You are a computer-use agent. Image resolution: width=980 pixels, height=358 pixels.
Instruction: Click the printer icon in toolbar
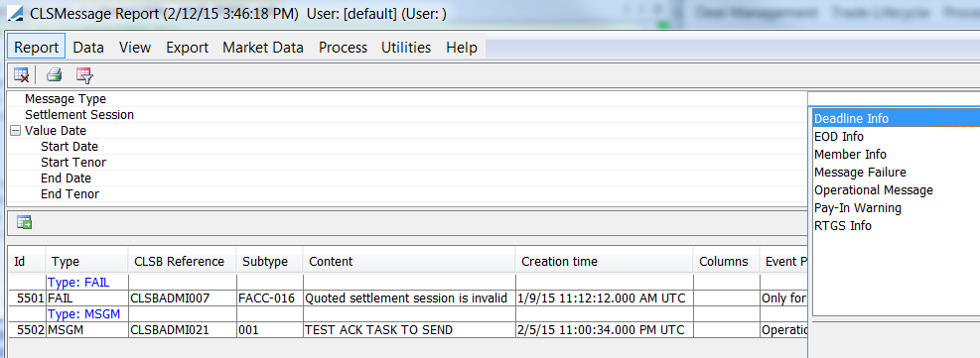click(55, 76)
